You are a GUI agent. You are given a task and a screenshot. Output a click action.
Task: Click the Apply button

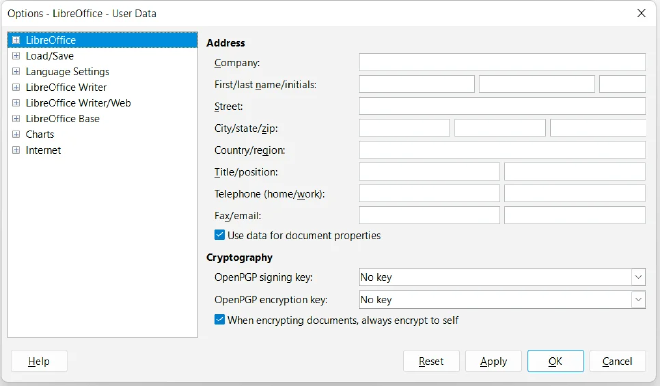[493, 361]
